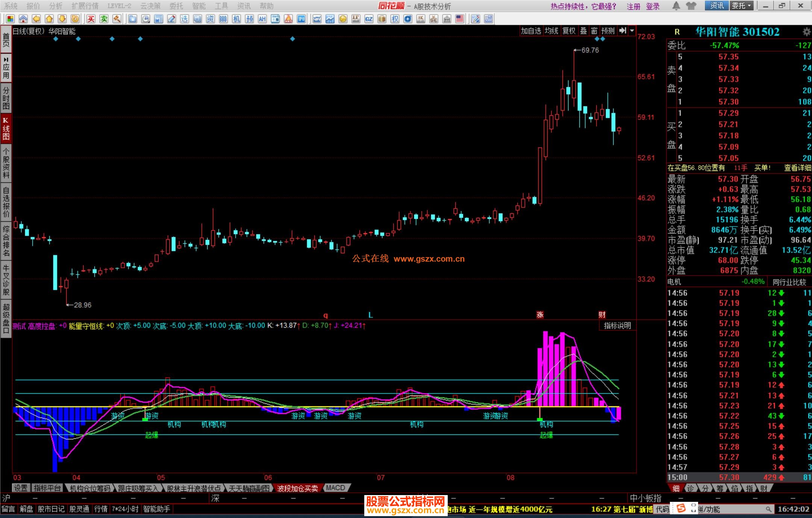Click the AH shares toolbar icon
Viewport: 812px width, 518px height.
point(262,19)
